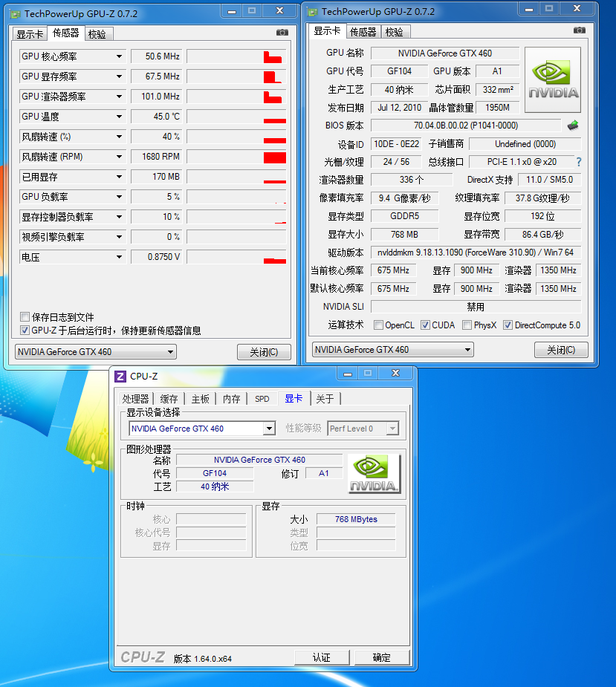
Task: Click the CPU-Z title bar app icon
Action: tap(120, 377)
